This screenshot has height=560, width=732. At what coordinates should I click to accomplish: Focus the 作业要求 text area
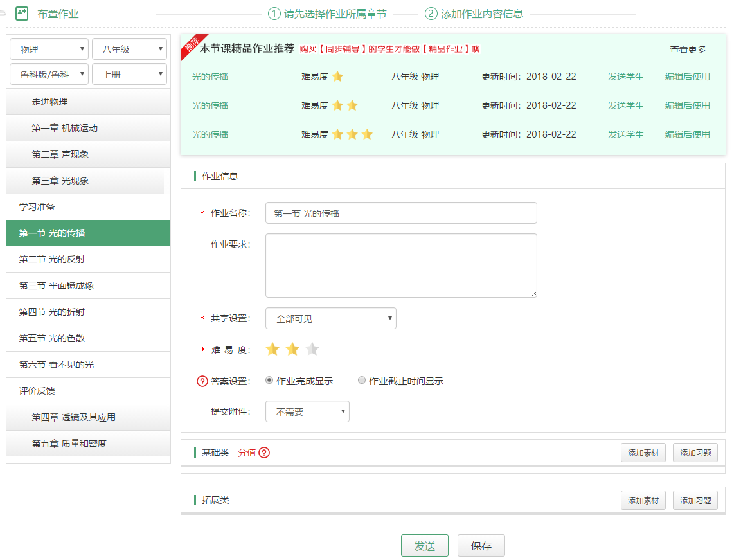(401, 266)
